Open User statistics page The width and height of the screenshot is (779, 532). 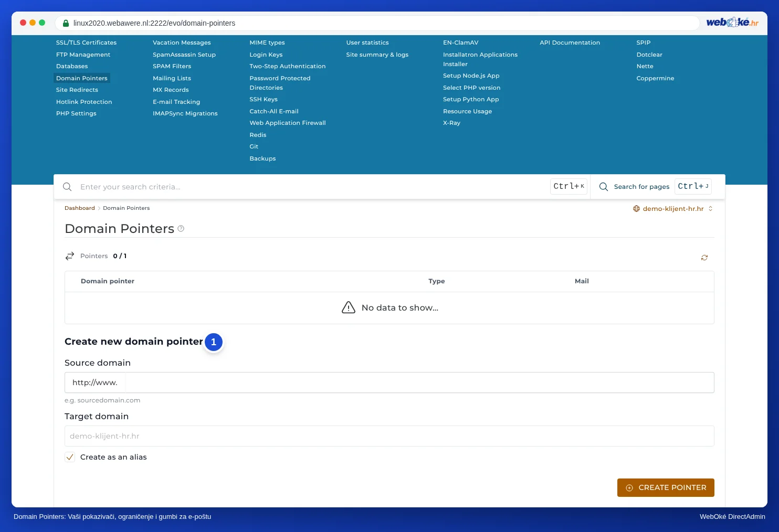tap(367, 42)
